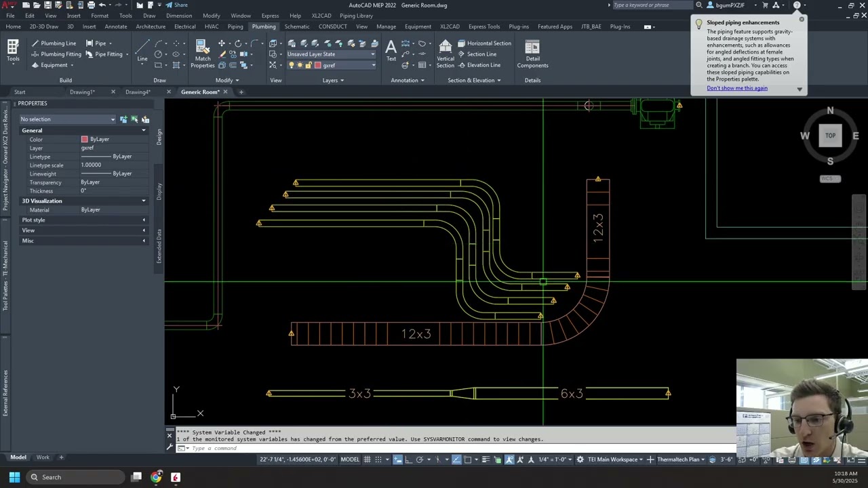This screenshot has width=868, height=488.
Task: Toggle grid display in status bar
Action: [367, 460]
